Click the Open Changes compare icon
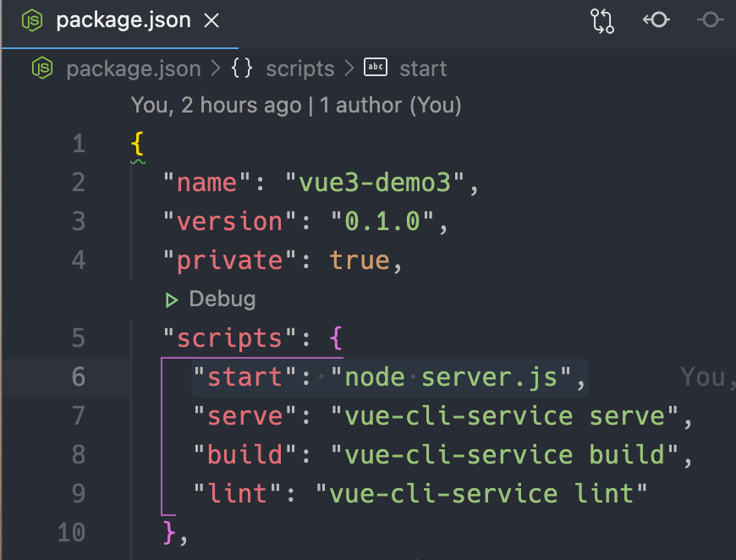Image resolution: width=736 pixels, height=560 pixels. click(601, 21)
